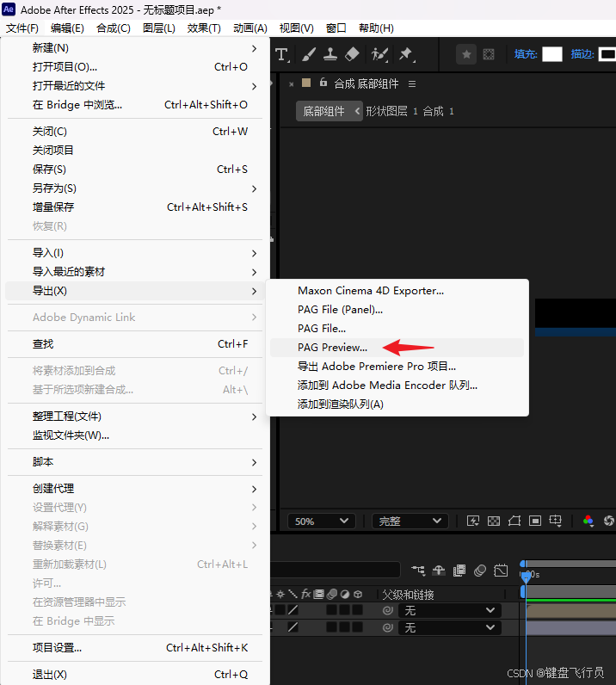The height and width of the screenshot is (685, 616).
Task: Open the RGB channel display icon
Action: coord(588,521)
